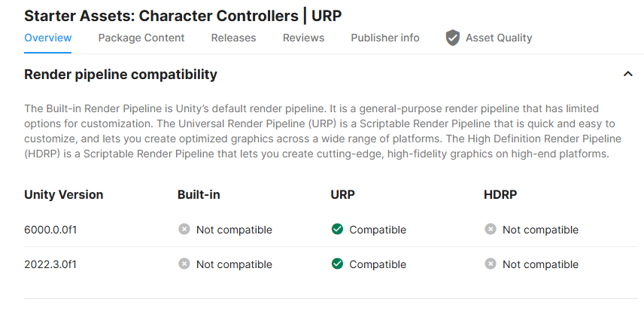Screen dimensions: 644x311
Task: Click green Compatible checkmark for 6000.0.0f1 URP
Action: point(337,229)
